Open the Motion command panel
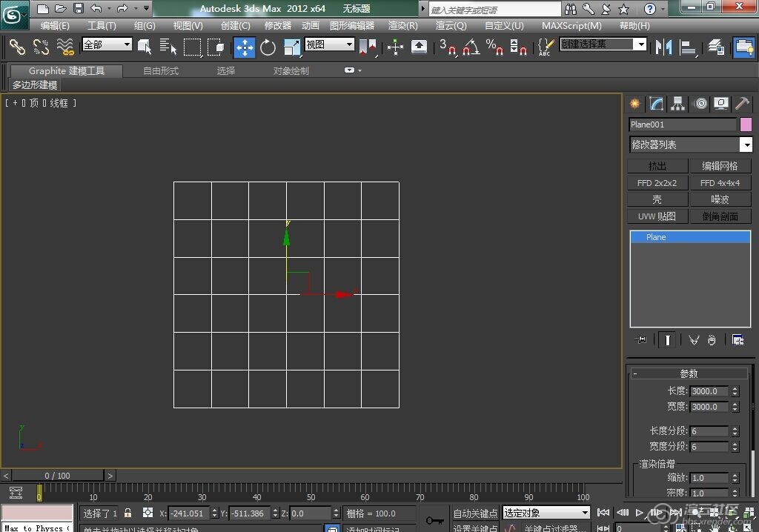 point(700,104)
